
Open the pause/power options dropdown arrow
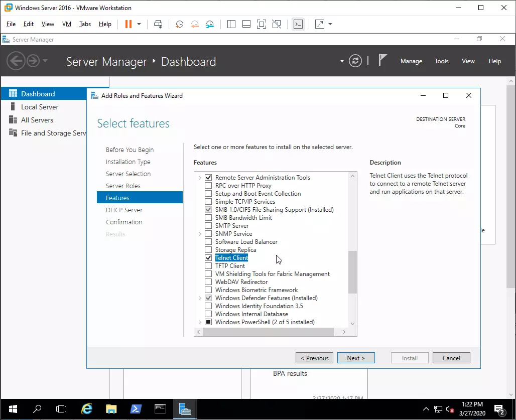(139, 24)
